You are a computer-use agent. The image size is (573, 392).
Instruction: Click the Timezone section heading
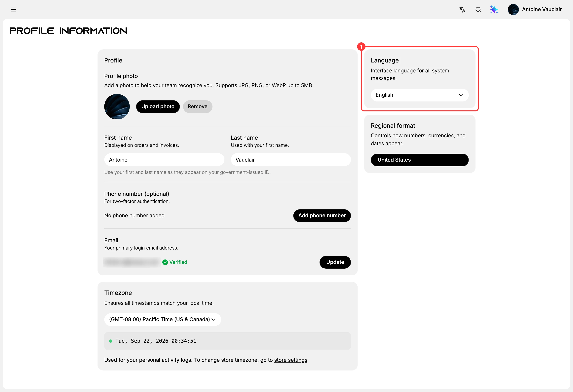pos(118,293)
